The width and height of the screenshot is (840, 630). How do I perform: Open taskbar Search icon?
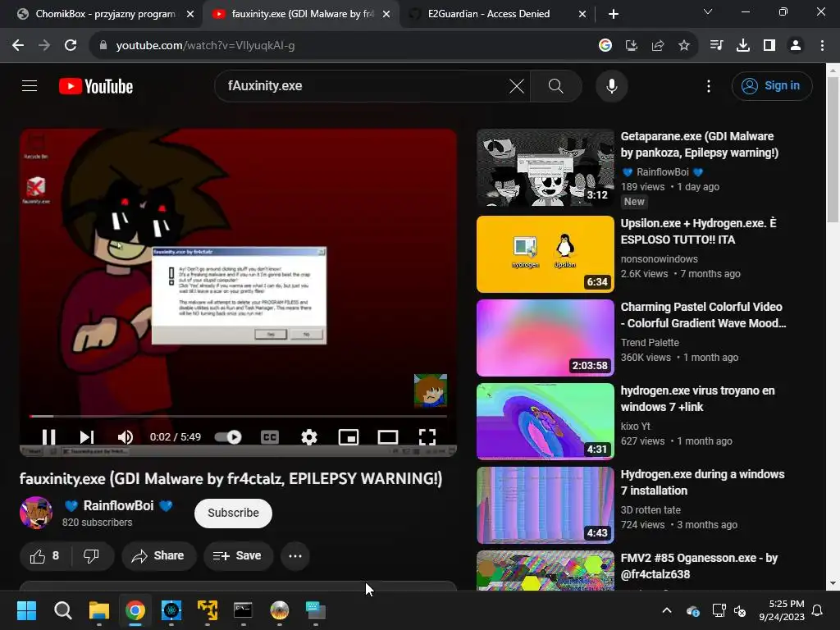(x=62, y=610)
